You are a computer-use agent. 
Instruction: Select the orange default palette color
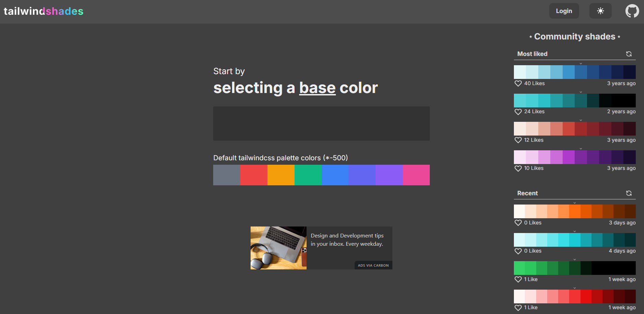pos(281,175)
